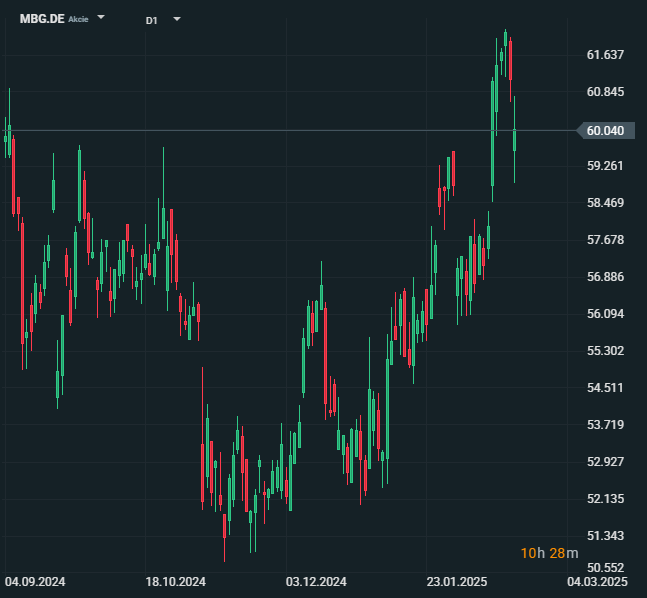Click the 60.845 price axis label
The width and height of the screenshot is (647, 598).
click(x=605, y=92)
